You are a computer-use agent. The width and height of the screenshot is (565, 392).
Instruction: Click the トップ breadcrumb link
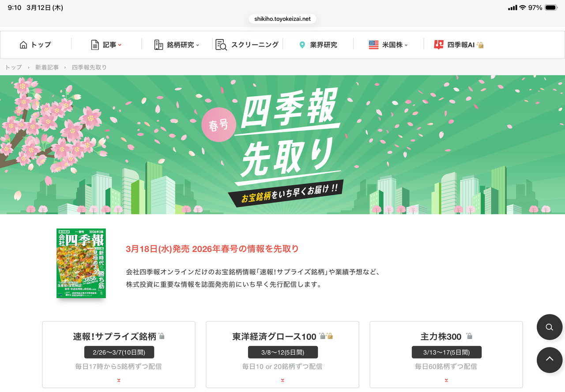pos(13,67)
